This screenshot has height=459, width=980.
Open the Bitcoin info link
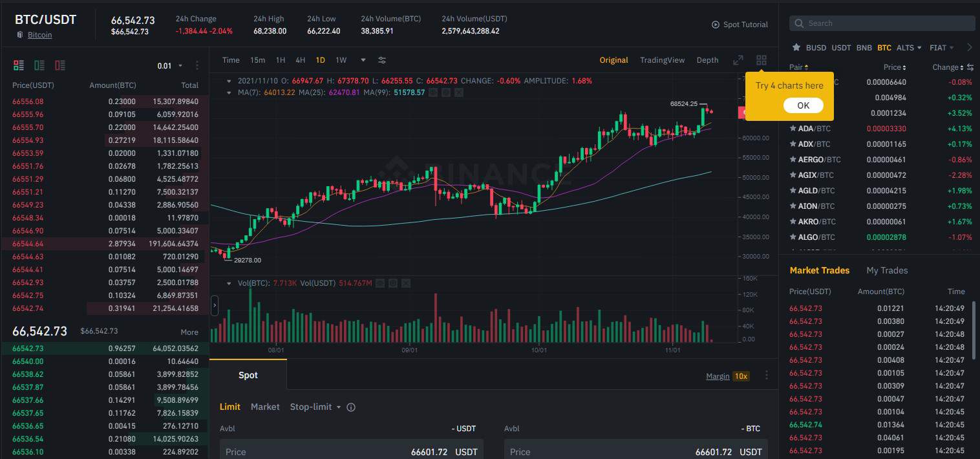click(40, 35)
